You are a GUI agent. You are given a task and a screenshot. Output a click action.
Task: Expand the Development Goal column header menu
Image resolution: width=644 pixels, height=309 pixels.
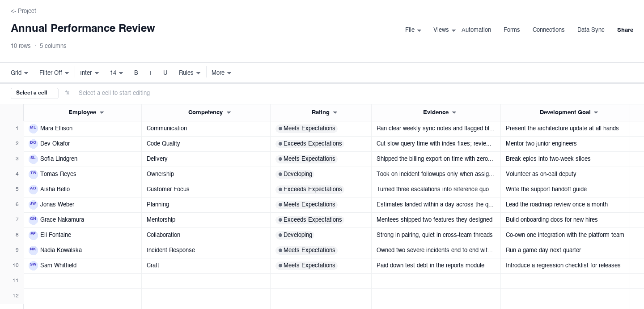tap(596, 113)
